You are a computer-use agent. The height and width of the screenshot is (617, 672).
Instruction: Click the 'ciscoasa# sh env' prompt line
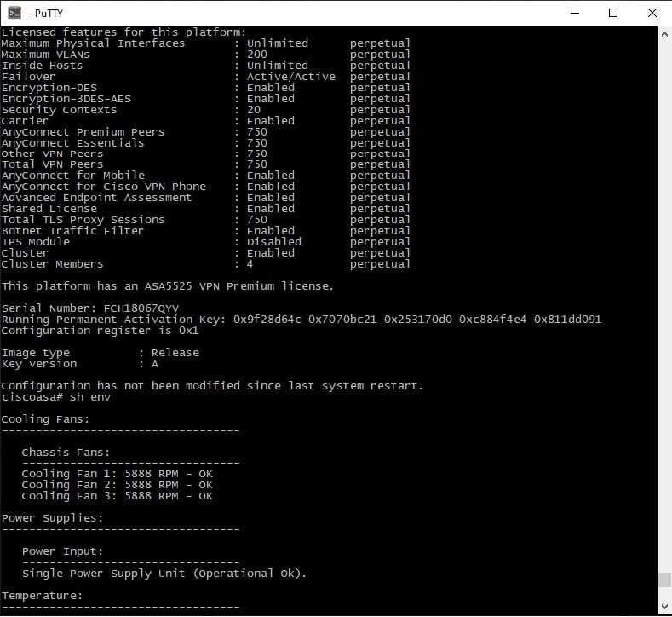point(55,396)
